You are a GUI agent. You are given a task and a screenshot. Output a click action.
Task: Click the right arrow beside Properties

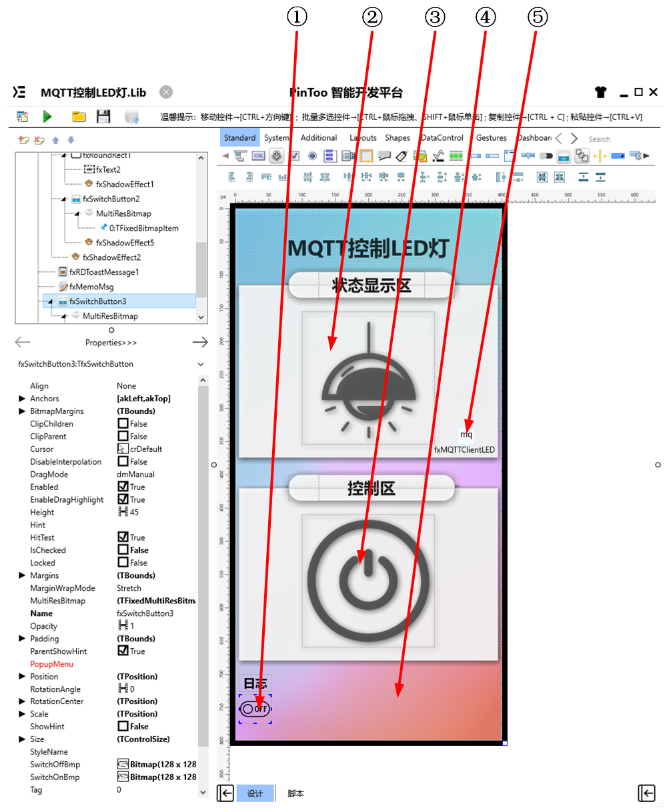pyautogui.click(x=200, y=342)
